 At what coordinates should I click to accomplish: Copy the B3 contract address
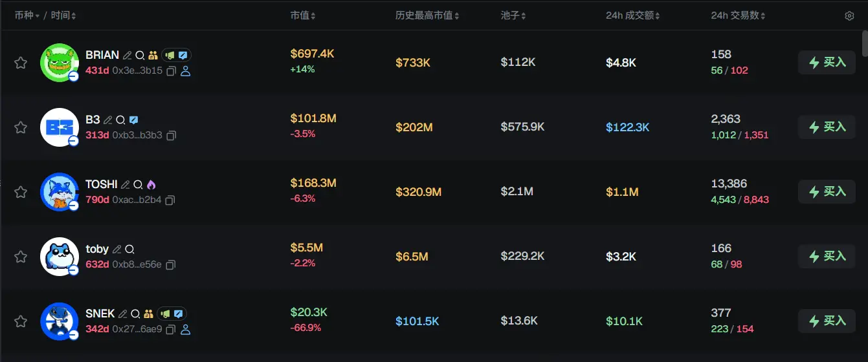click(x=171, y=136)
